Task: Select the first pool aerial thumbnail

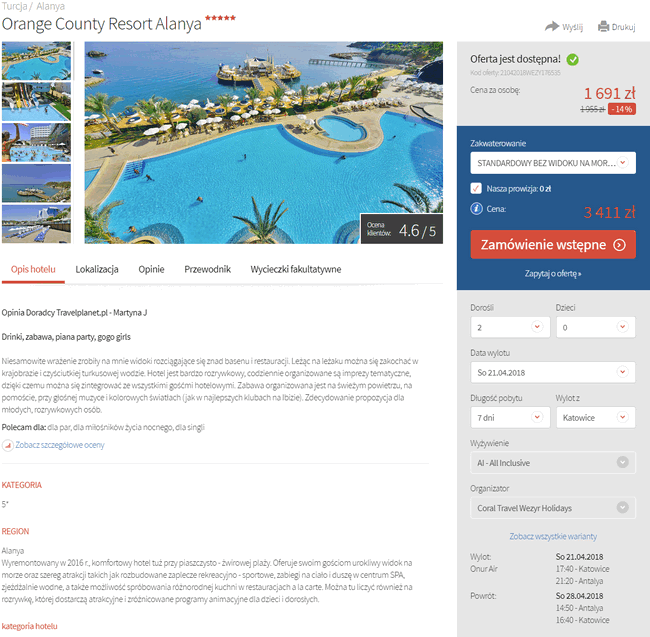Action: point(36,61)
